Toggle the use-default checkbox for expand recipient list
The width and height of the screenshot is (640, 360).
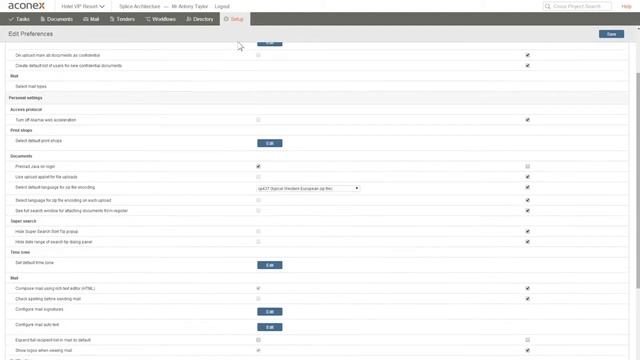527,340
